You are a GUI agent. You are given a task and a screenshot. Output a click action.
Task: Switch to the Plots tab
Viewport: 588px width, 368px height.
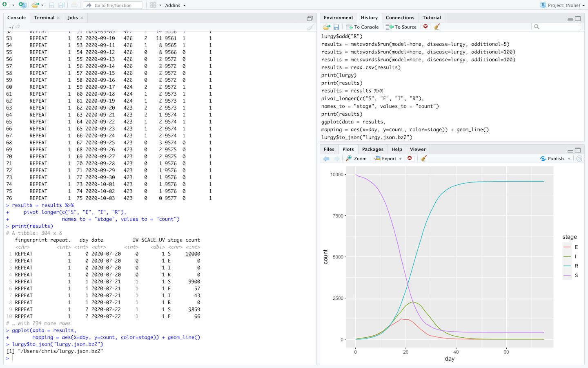pos(348,149)
